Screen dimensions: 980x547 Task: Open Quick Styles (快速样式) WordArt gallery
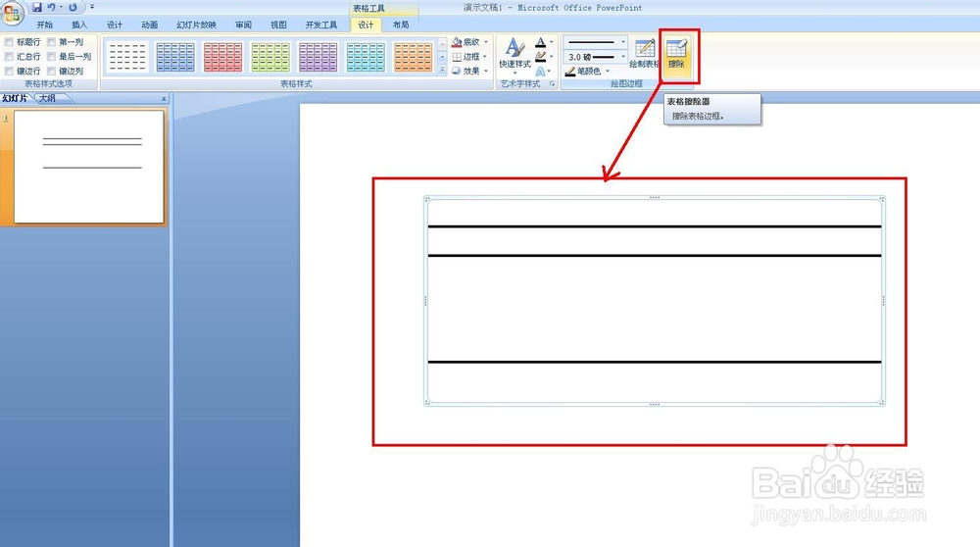(515, 54)
